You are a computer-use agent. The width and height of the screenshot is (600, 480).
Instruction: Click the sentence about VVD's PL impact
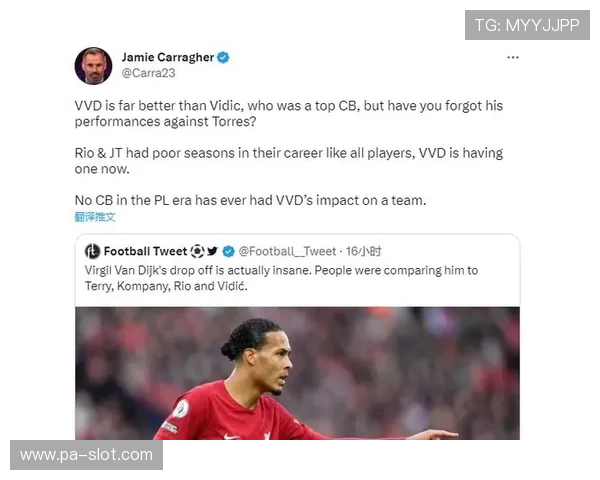tap(250, 200)
